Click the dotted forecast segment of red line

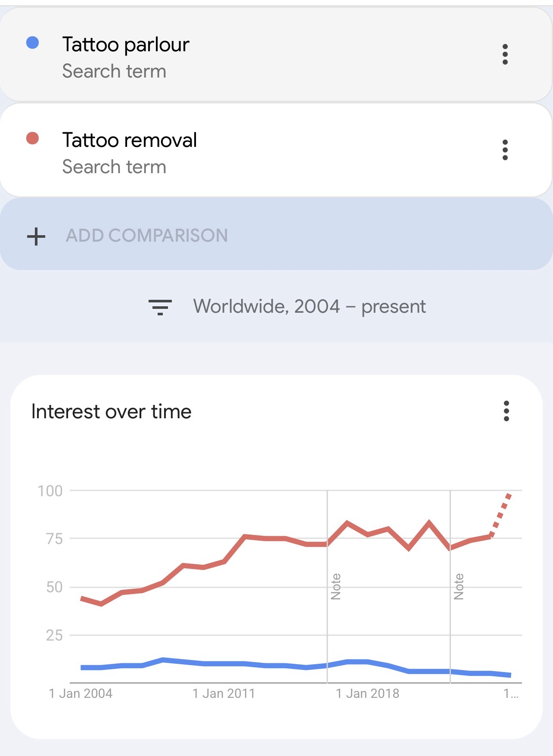[501, 515]
